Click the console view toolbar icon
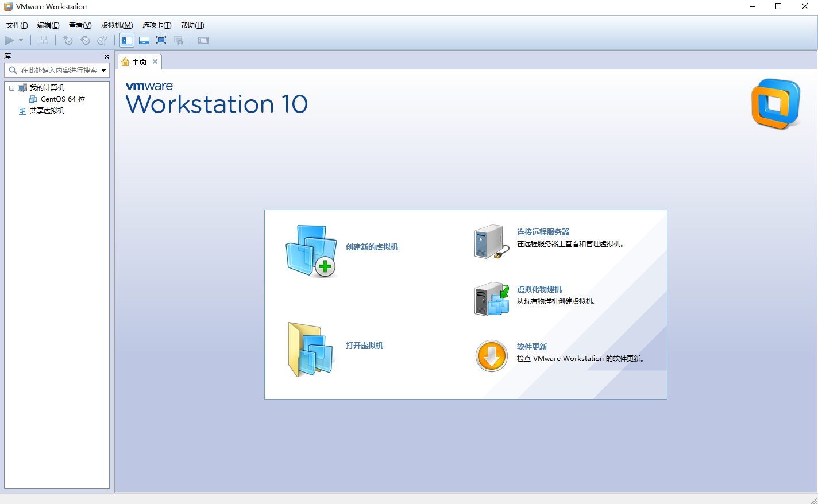The width and height of the screenshot is (818, 504). [203, 40]
